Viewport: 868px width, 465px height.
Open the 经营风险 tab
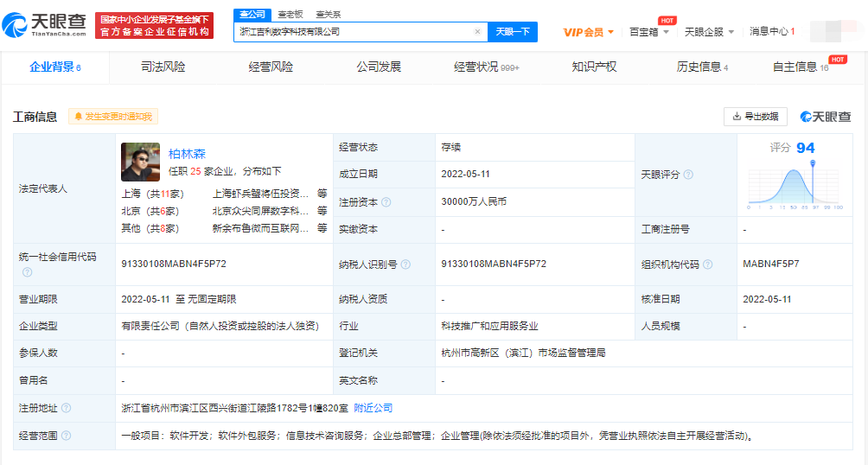tap(271, 67)
